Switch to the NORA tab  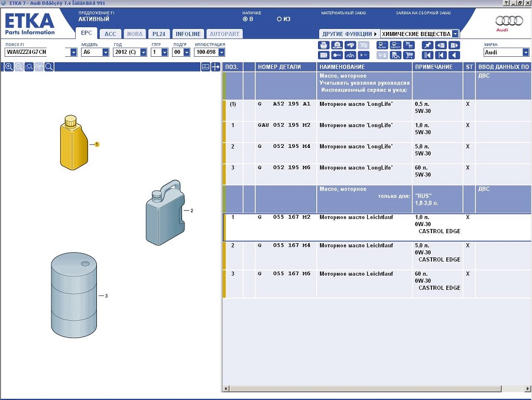pyautogui.click(x=135, y=34)
